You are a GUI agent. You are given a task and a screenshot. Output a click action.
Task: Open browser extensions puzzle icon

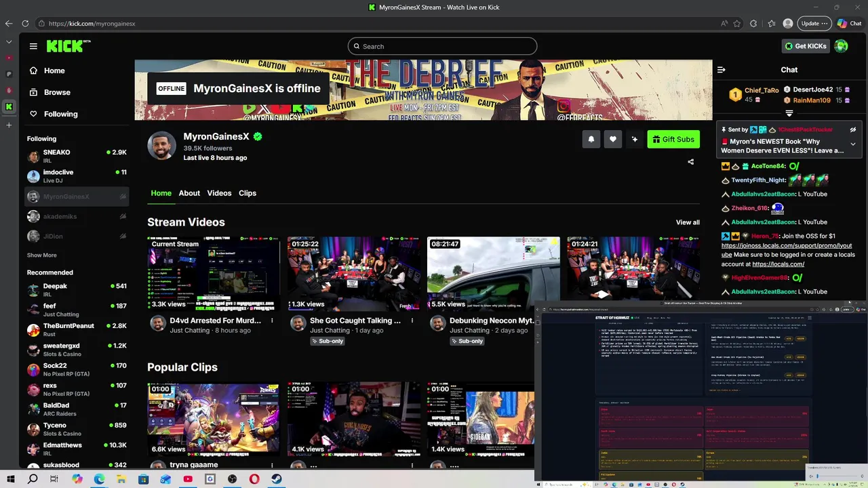coord(753,23)
